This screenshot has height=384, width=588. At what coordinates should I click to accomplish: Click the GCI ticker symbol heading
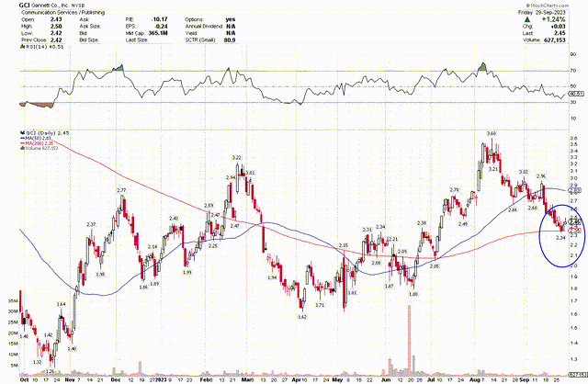tap(11, 6)
